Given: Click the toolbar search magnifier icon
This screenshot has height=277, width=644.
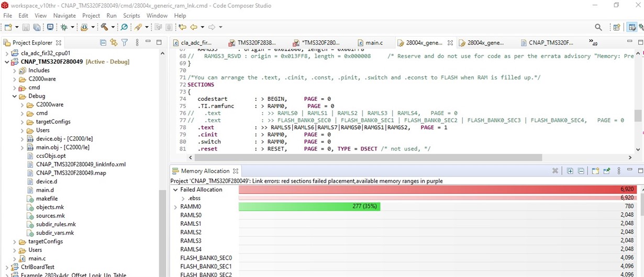Looking at the screenshot, I should 598,27.
